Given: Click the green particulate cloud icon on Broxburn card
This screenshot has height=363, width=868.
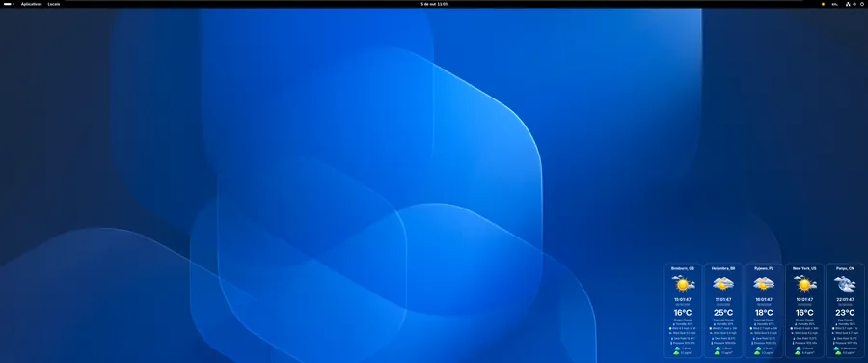Looking at the screenshot, I should pyautogui.click(x=676, y=353).
